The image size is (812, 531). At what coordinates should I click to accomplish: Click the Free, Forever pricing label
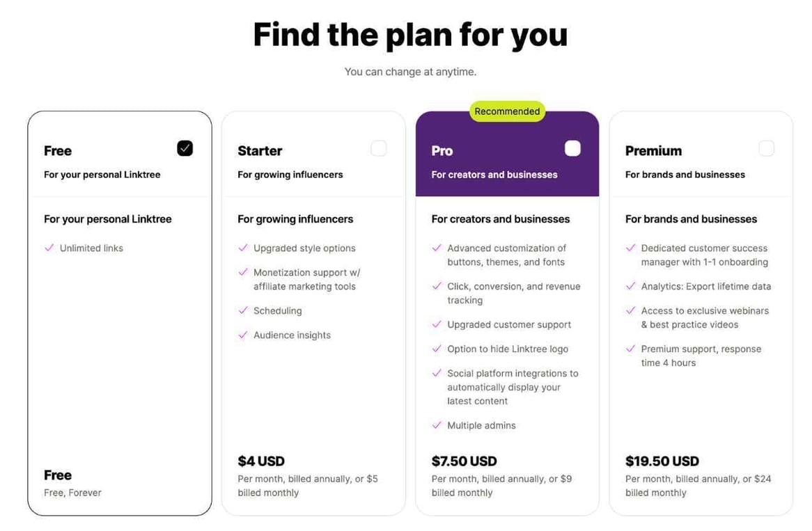[x=71, y=492]
